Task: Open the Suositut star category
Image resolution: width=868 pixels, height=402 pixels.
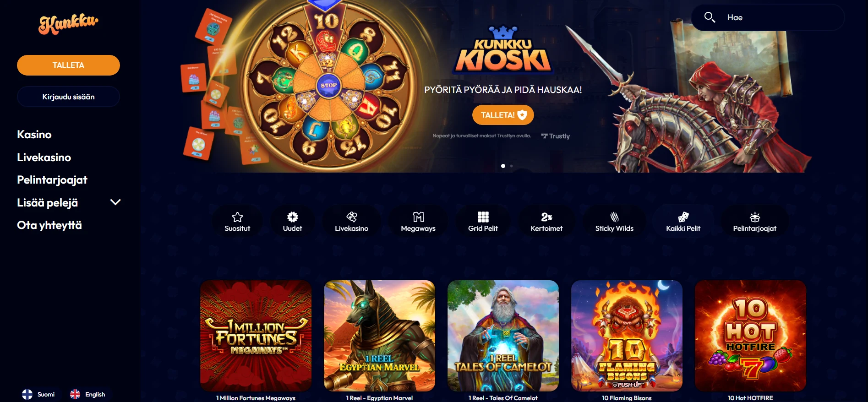Action: 237,221
